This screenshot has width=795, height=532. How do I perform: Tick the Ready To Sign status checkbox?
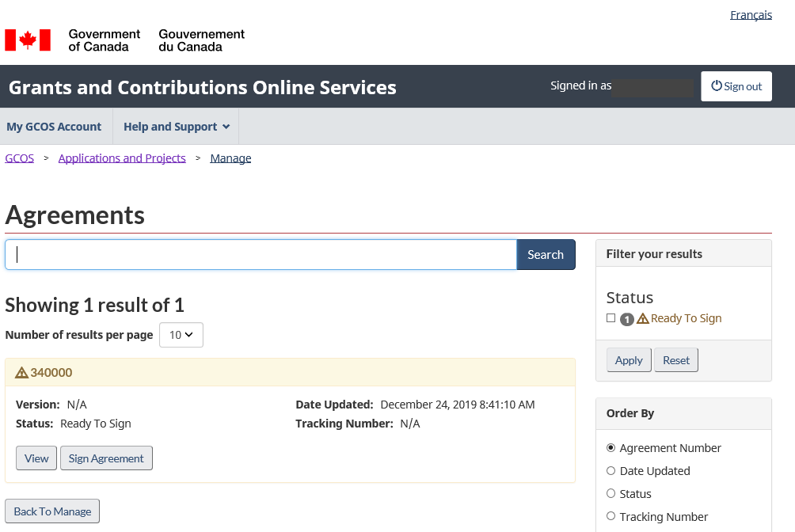(x=611, y=318)
